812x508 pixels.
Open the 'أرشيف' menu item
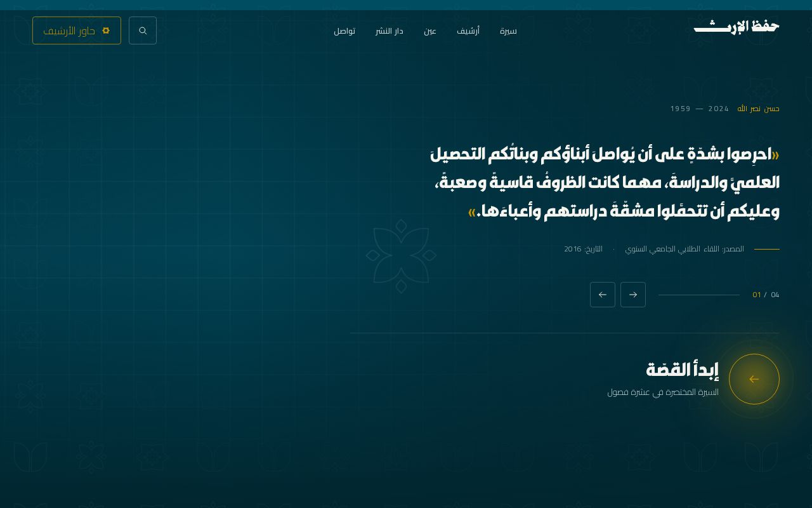[x=468, y=30]
